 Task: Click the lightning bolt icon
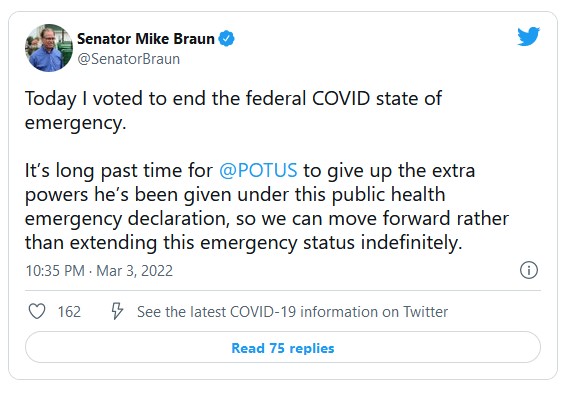pos(117,311)
